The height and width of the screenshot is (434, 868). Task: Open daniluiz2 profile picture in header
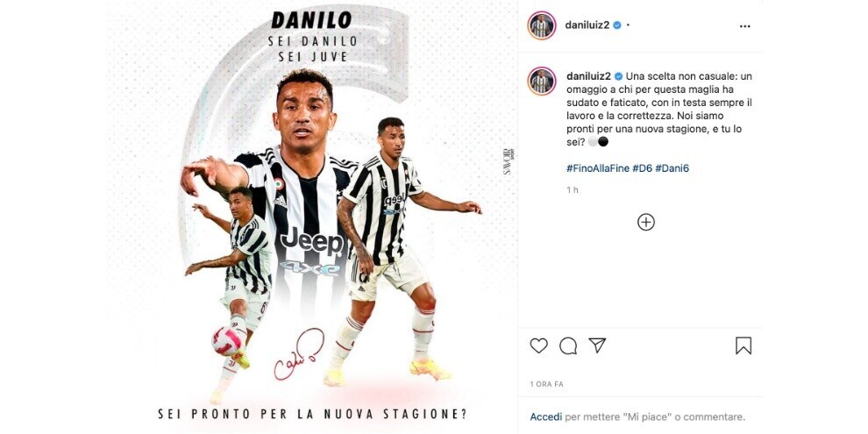[541, 25]
